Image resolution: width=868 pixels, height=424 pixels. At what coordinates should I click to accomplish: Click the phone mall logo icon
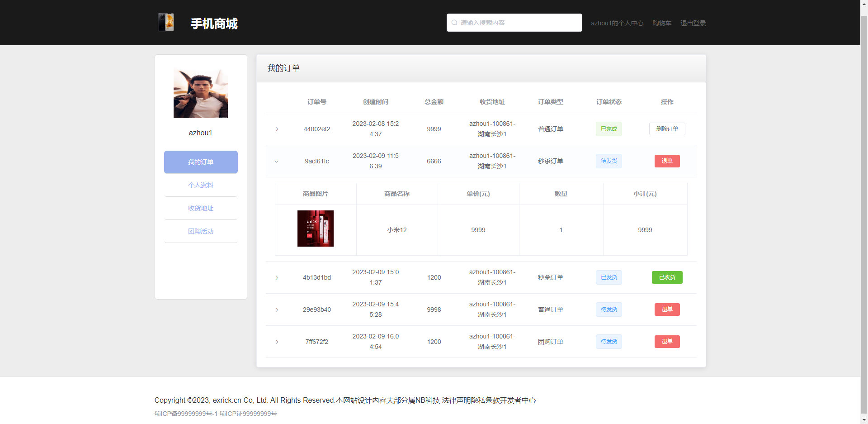165,21
